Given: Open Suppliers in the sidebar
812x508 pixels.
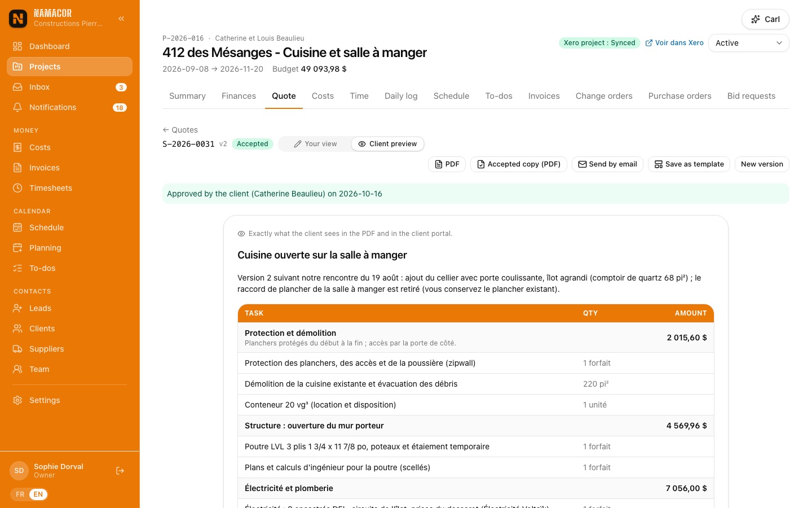Looking at the screenshot, I should [69, 349].
